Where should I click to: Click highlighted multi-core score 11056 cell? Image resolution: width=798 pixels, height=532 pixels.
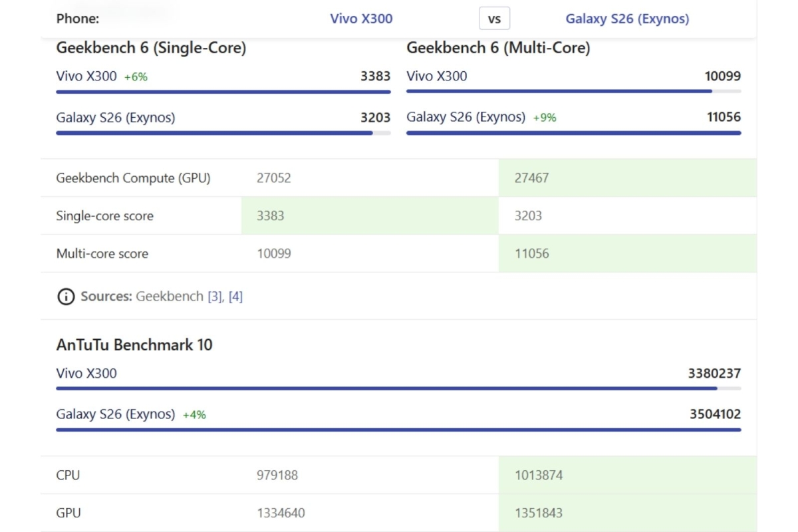click(x=627, y=253)
